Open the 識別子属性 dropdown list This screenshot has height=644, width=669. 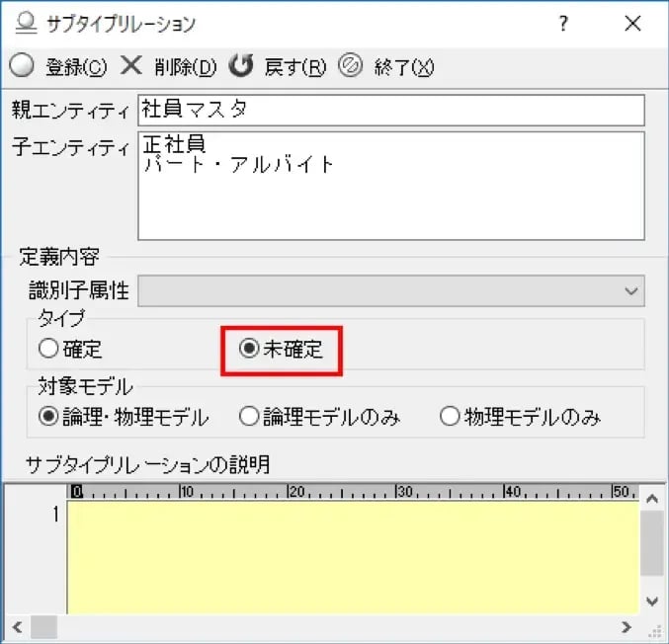click(631, 291)
